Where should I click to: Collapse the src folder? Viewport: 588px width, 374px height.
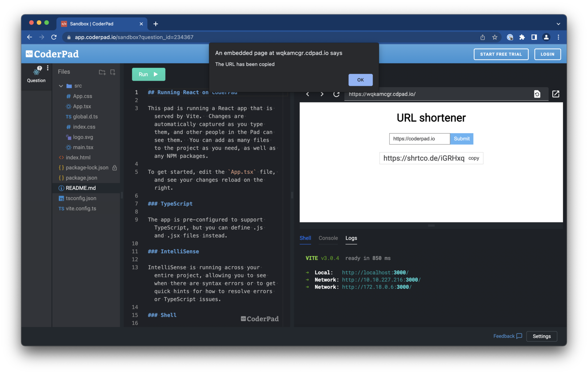pos(61,86)
